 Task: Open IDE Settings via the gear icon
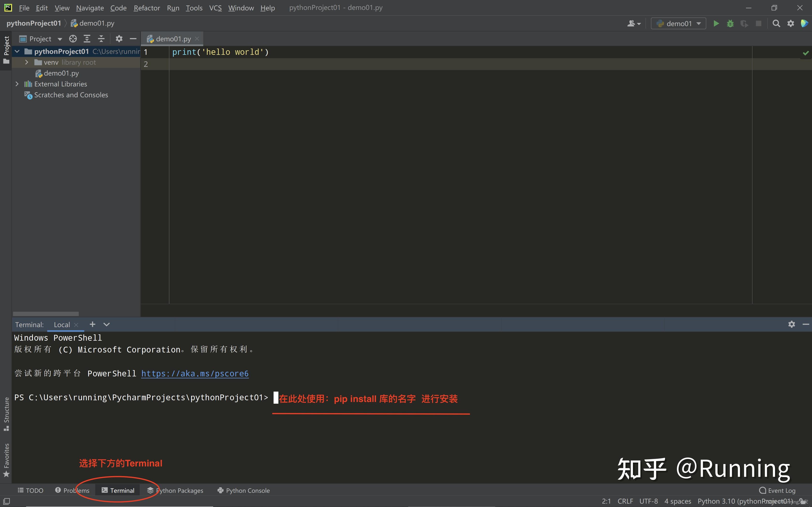[790, 23]
